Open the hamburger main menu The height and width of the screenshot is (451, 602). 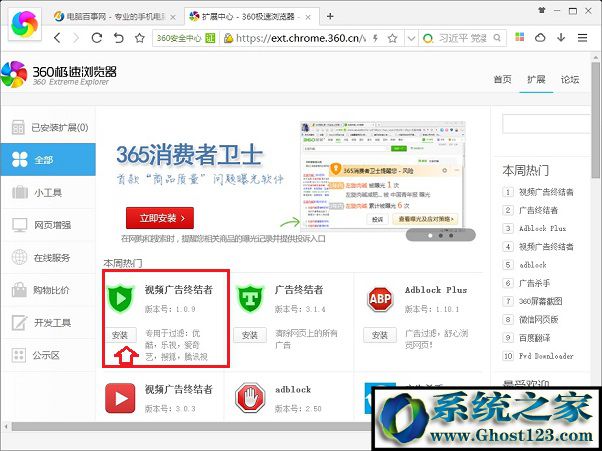(582, 38)
